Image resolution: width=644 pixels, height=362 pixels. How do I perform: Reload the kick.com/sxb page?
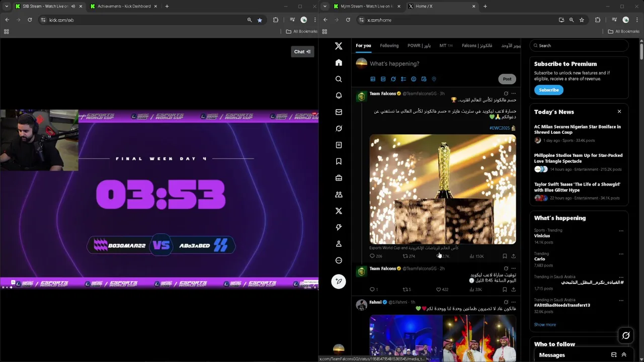pyautogui.click(x=30, y=20)
